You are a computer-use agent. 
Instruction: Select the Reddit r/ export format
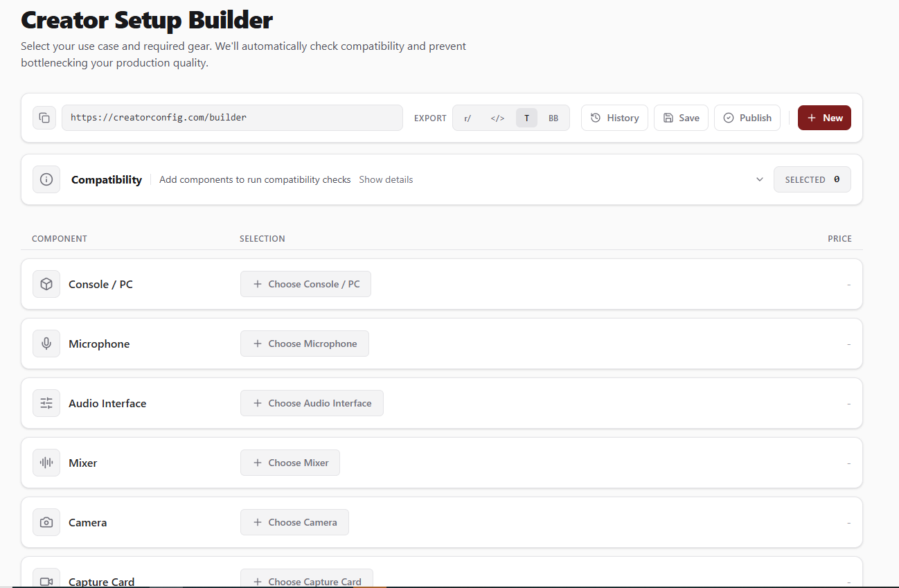[468, 118]
